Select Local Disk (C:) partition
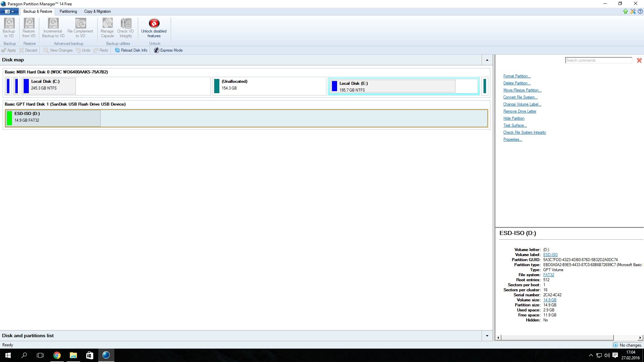644x362 pixels. click(x=49, y=86)
